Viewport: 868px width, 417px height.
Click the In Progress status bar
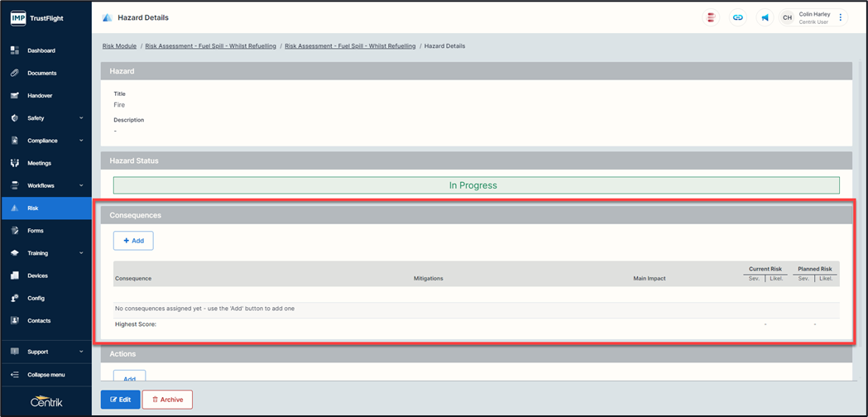[x=476, y=185]
